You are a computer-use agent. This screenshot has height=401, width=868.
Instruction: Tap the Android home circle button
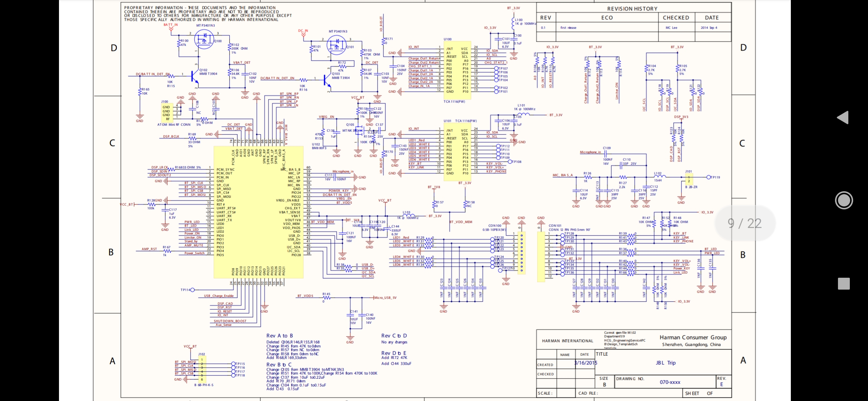click(x=844, y=200)
